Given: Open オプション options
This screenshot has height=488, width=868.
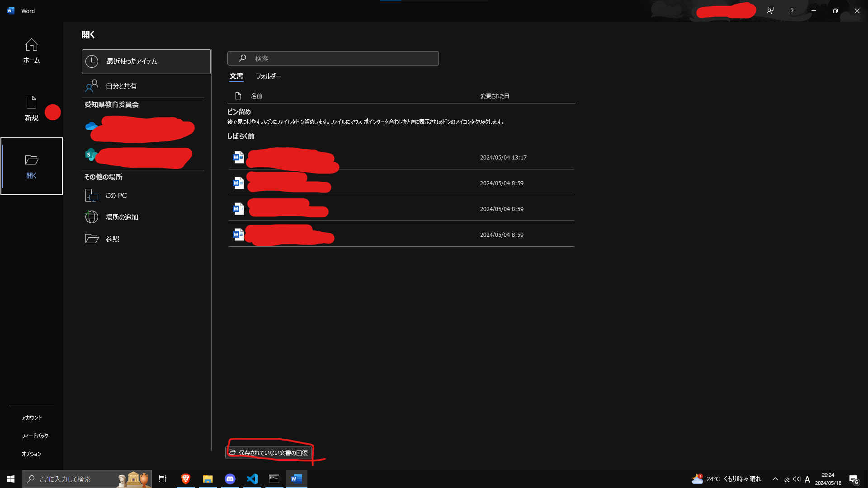Looking at the screenshot, I should tap(31, 454).
